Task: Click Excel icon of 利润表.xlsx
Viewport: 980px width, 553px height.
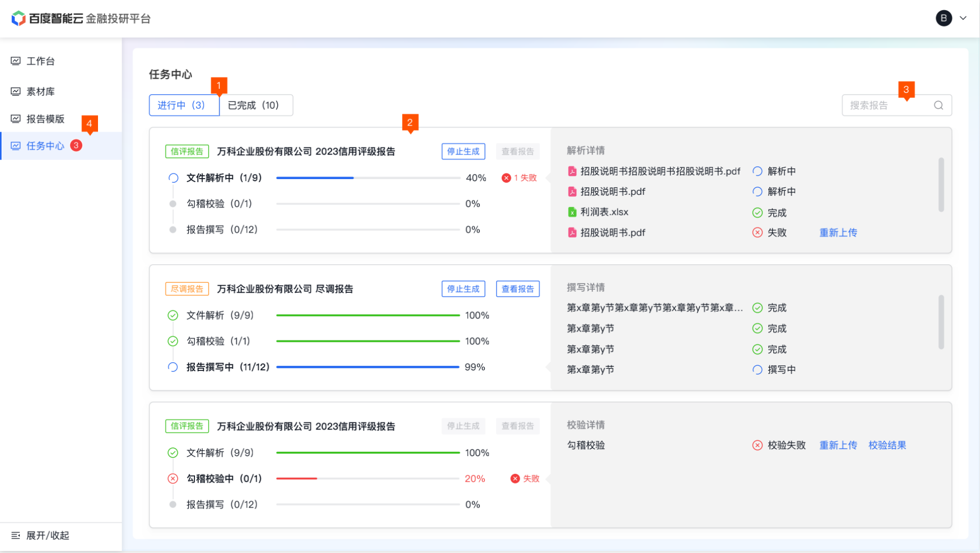Action: (x=572, y=212)
